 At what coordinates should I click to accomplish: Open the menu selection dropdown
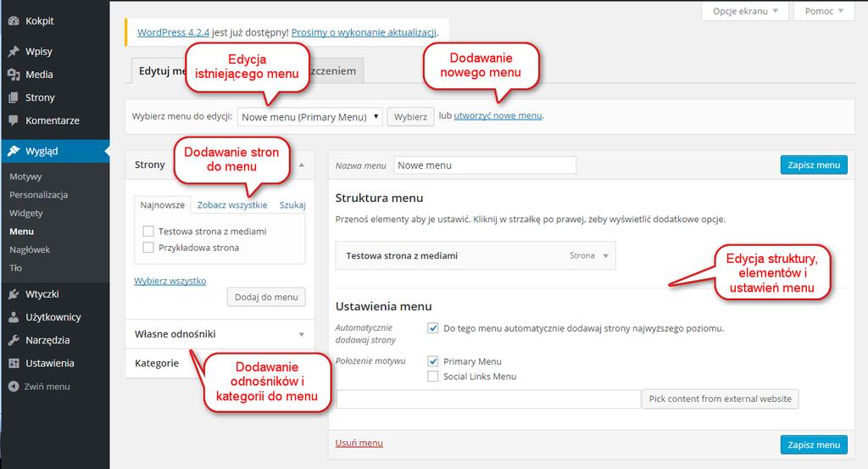pos(310,117)
